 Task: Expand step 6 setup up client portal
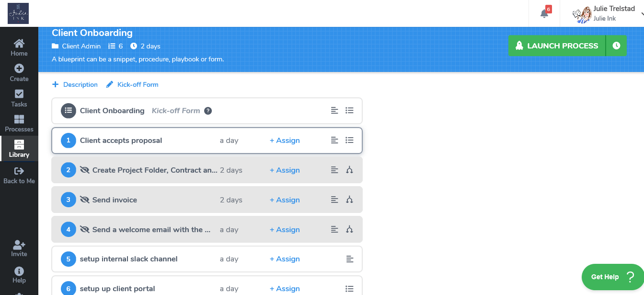click(x=207, y=286)
